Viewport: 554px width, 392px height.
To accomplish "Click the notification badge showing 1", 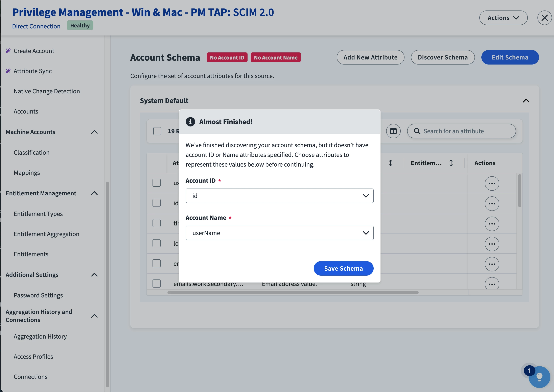I will click(x=529, y=371).
